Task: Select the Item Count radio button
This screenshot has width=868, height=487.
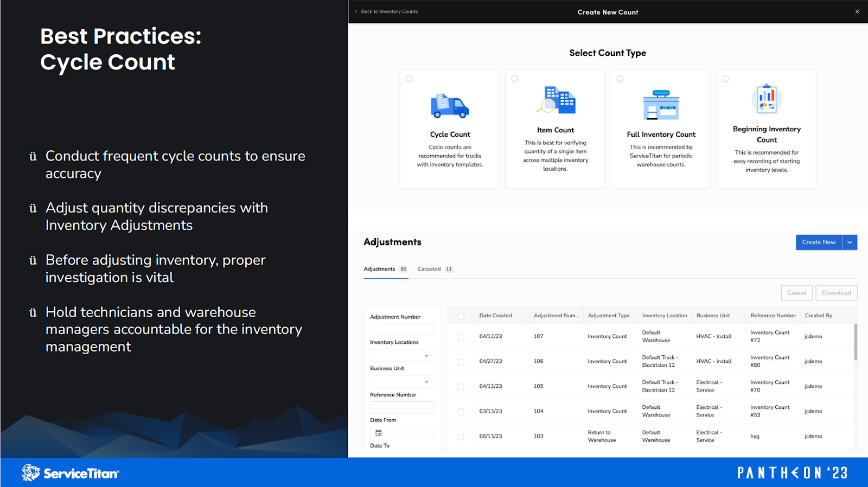Action: (515, 79)
